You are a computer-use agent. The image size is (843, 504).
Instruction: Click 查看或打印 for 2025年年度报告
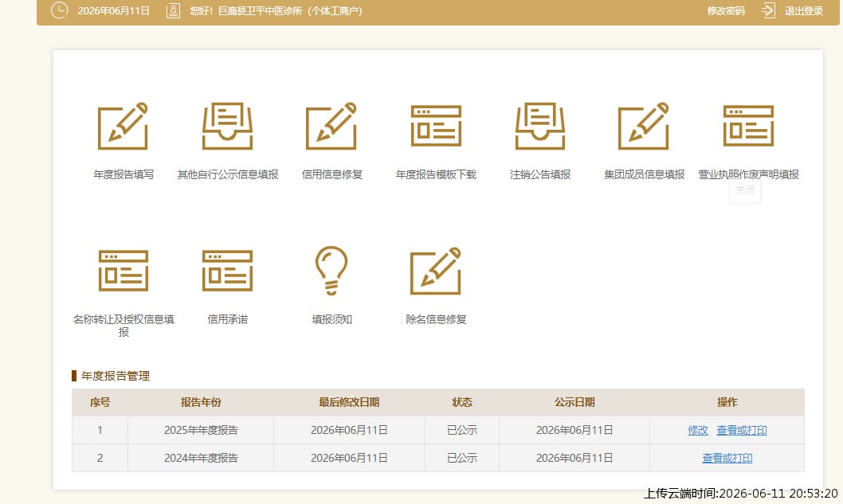coord(742,430)
